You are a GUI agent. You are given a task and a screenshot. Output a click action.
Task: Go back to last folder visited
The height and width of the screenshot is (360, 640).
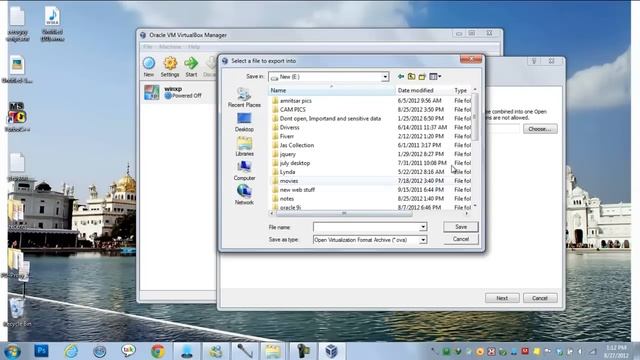tap(401, 76)
